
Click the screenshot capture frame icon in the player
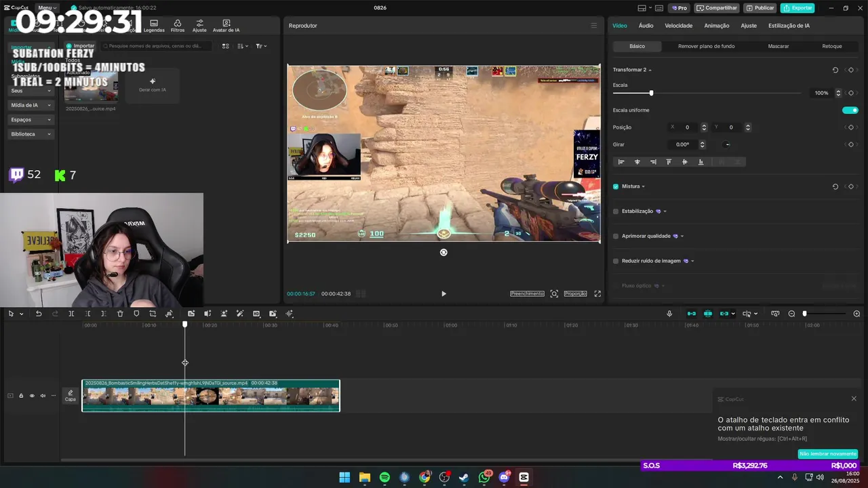point(554,293)
